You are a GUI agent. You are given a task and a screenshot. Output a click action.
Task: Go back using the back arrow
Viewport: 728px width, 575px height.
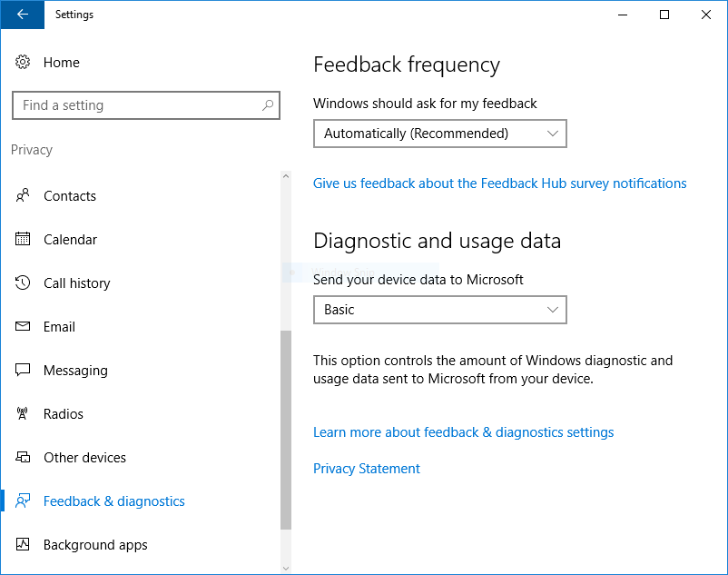pyautogui.click(x=22, y=15)
